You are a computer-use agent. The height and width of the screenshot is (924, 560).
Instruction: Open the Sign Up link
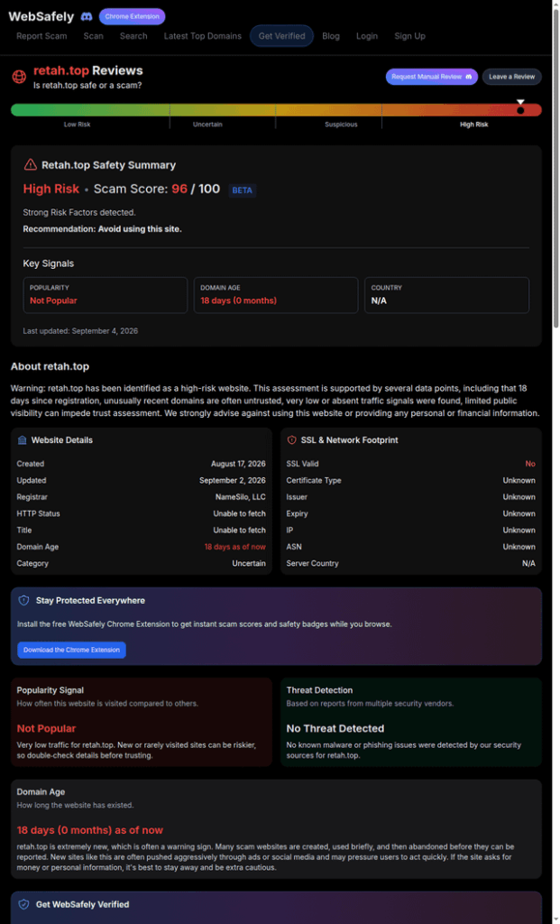(x=409, y=36)
